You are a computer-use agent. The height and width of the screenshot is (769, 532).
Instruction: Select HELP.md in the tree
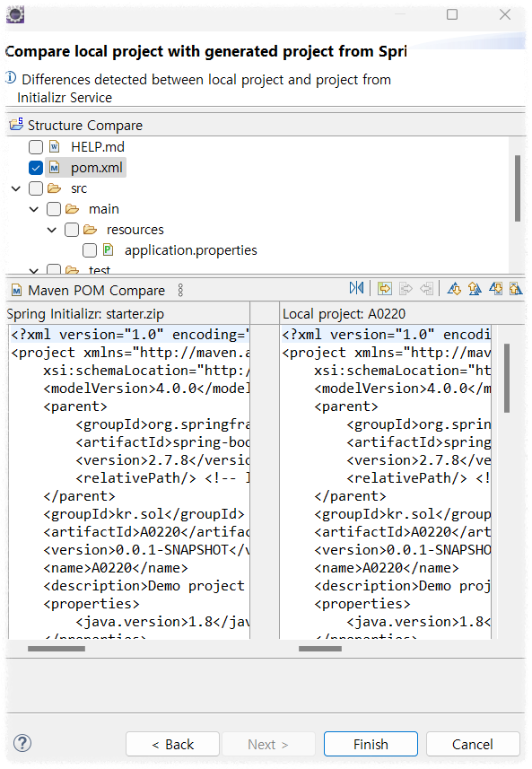[x=98, y=146]
